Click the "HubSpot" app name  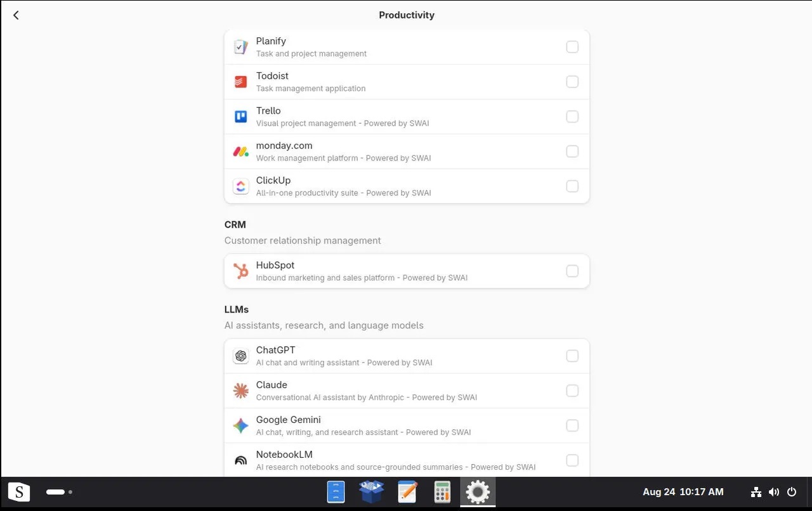point(275,266)
